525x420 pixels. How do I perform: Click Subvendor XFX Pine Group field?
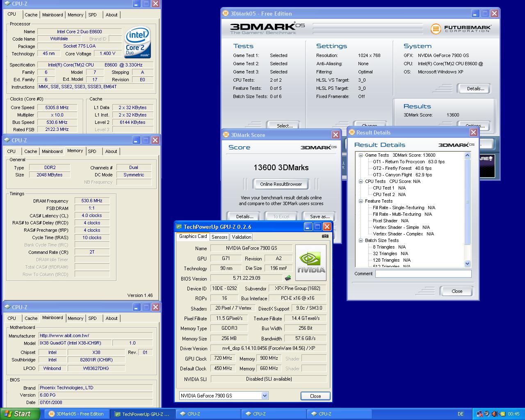point(297,288)
